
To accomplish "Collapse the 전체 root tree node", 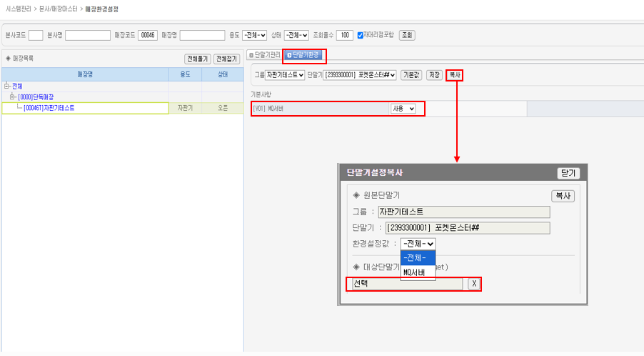I will pyautogui.click(x=6, y=86).
